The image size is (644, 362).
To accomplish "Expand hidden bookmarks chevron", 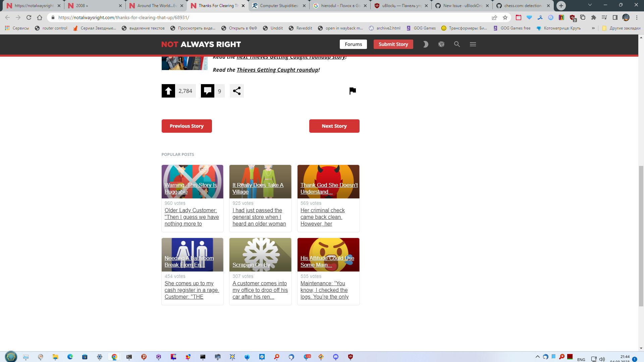I will 593,28.
